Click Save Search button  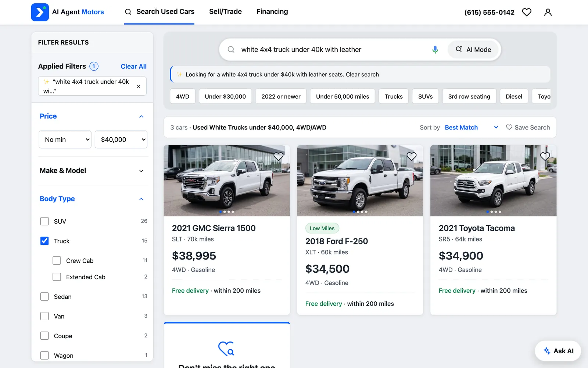coord(528,127)
